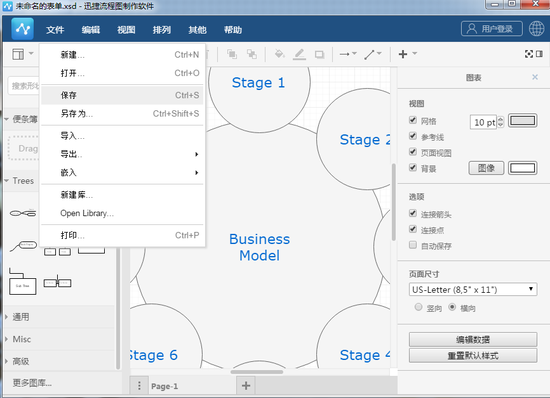
Task: Choose 打印 from the file menu
Action: point(122,235)
